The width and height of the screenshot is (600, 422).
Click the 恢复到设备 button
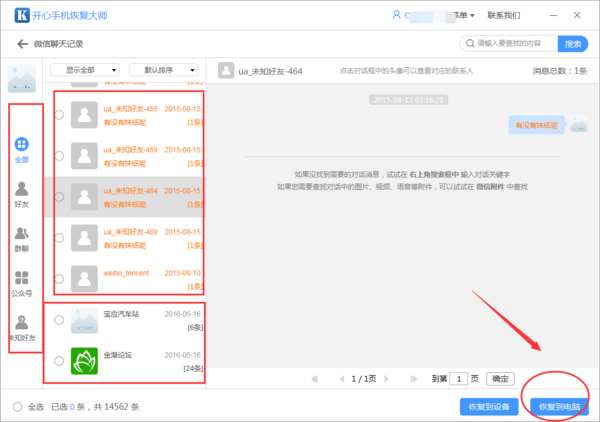pyautogui.click(x=489, y=406)
